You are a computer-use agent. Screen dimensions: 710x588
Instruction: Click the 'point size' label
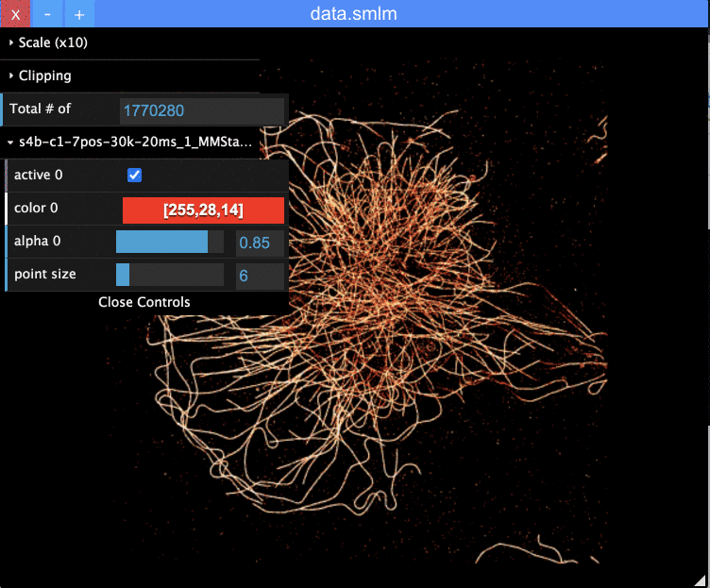pyautogui.click(x=45, y=275)
